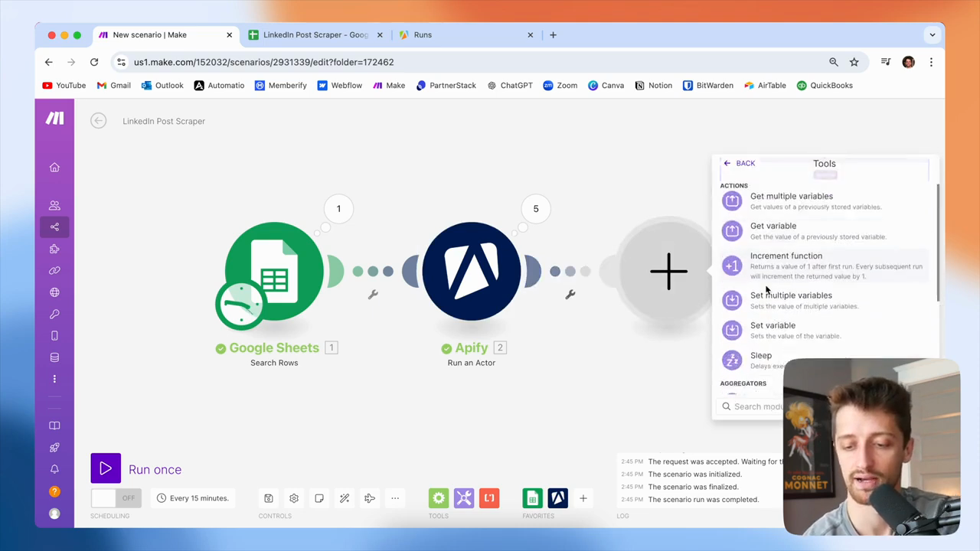Open the Devices phone icon in sidebar
The image size is (980, 551).
(x=54, y=336)
